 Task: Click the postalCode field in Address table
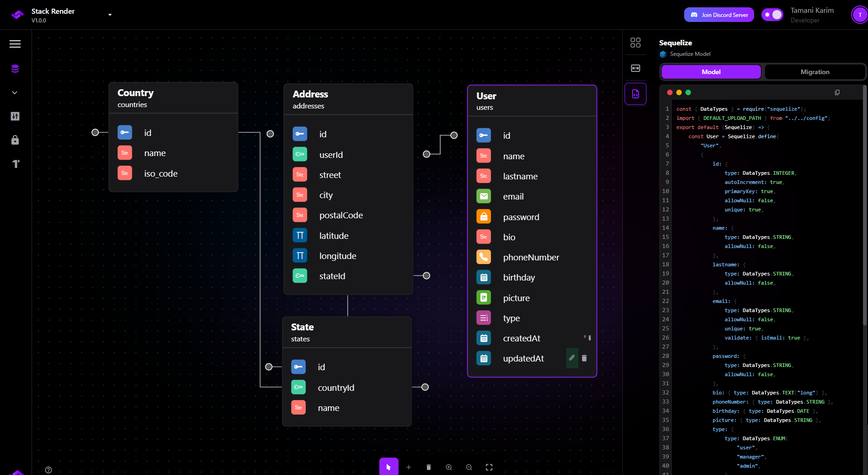348,215
